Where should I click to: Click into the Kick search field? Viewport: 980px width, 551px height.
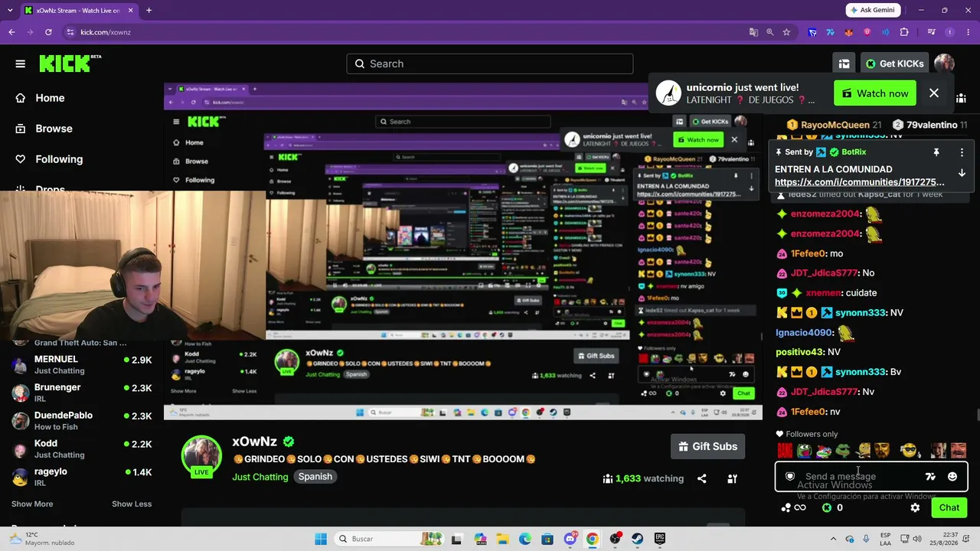pyautogui.click(x=490, y=64)
